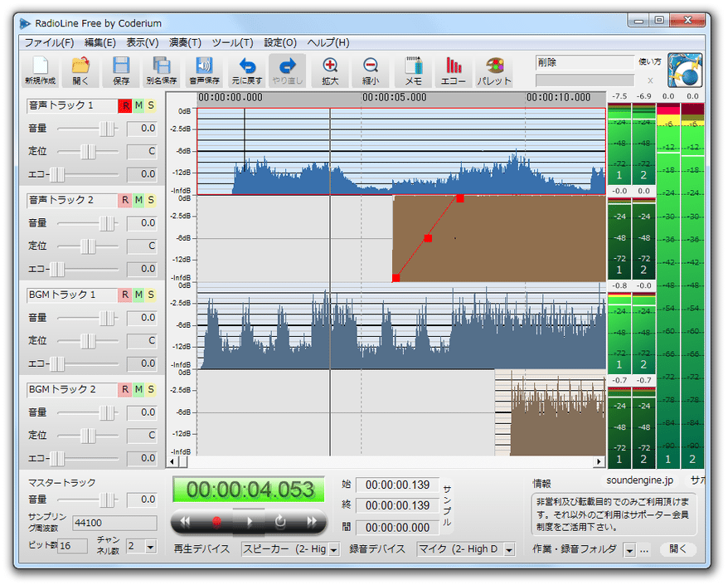Export audio with the 音声保存 icon
Viewport: 728px width, 585px height.
[x=204, y=71]
